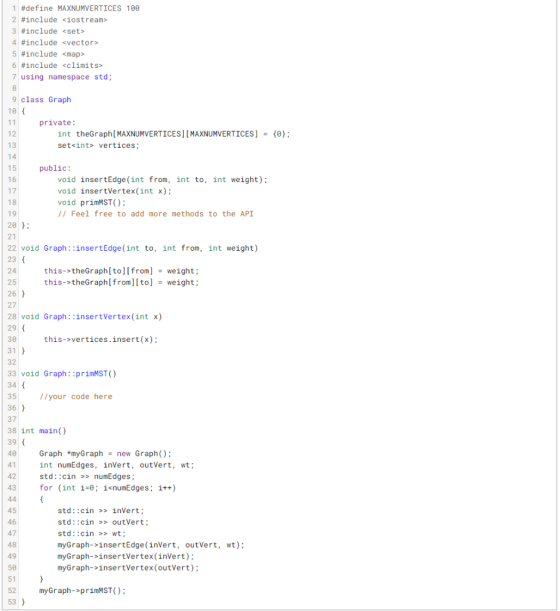Screen dimensions: 560x611
Task: Click the theGraph array declaration line
Action: [x=173, y=134]
